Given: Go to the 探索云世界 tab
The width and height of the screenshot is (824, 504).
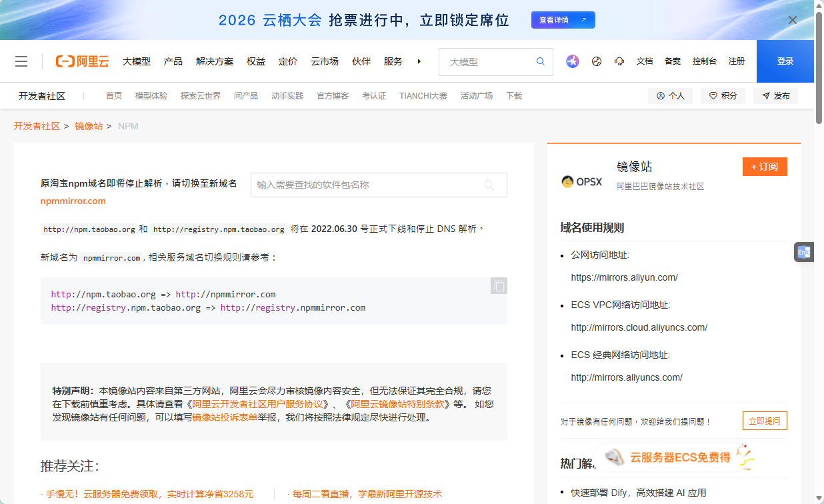Looking at the screenshot, I should click(201, 96).
